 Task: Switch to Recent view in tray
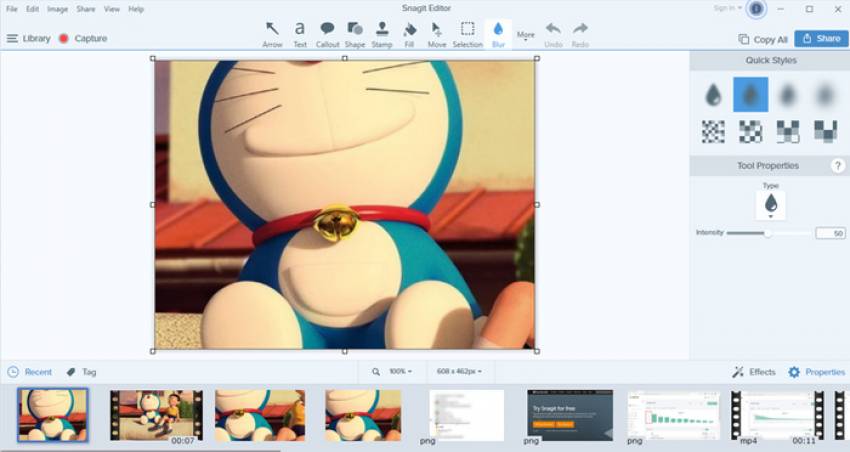pos(30,372)
